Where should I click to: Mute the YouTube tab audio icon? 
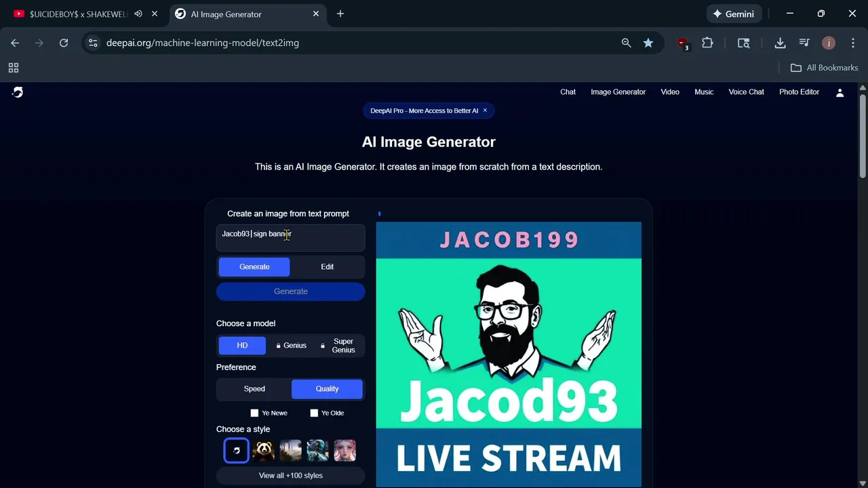coord(138,14)
